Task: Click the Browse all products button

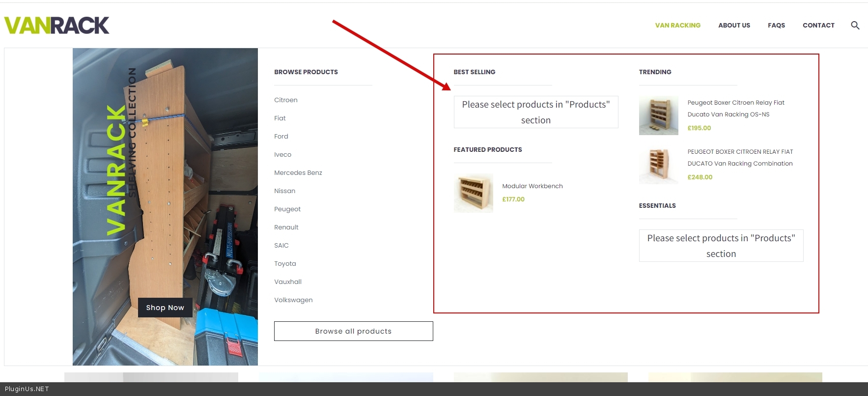Action: 353,331
